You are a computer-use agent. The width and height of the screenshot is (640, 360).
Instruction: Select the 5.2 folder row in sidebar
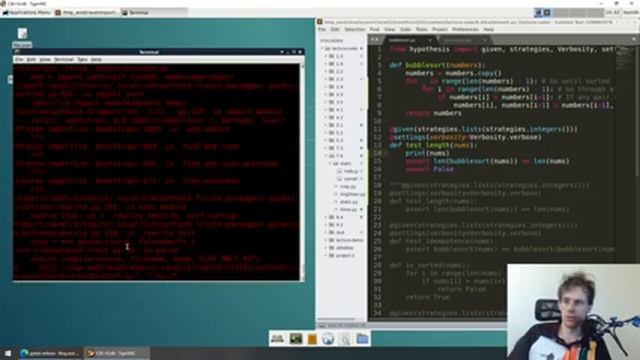click(x=342, y=133)
